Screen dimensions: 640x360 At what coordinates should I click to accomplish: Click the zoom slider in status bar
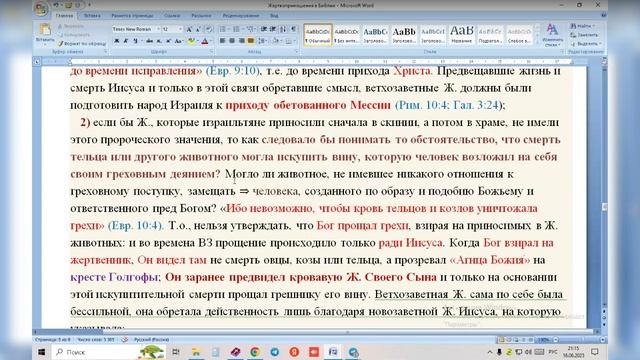click(579, 340)
